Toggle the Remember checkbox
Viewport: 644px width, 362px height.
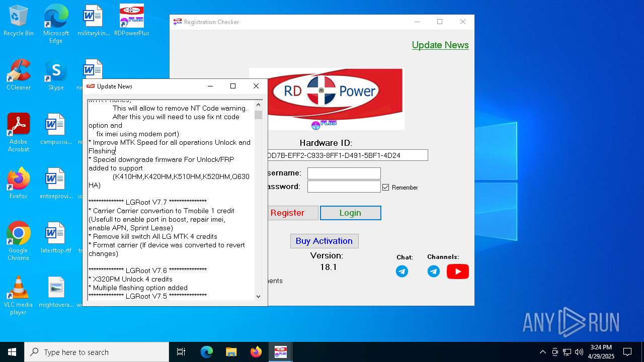pos(386,187)
